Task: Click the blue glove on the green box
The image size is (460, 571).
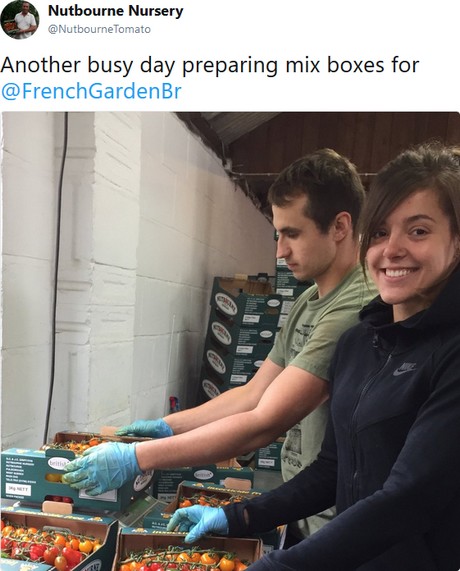Action: click(102, 469)
